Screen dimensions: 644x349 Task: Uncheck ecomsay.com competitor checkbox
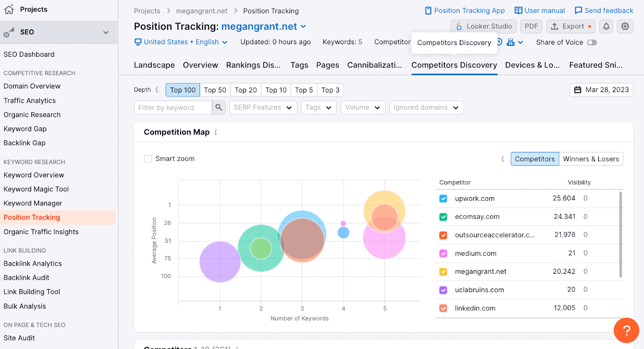pos(443,217)
